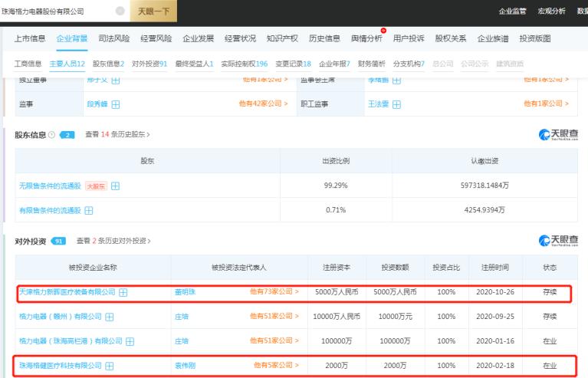The height and width of the screenshot is (378, 588).
Task: Open 企业监管 in the top bar
Action: pyautogui.click(x=512, y=12)
